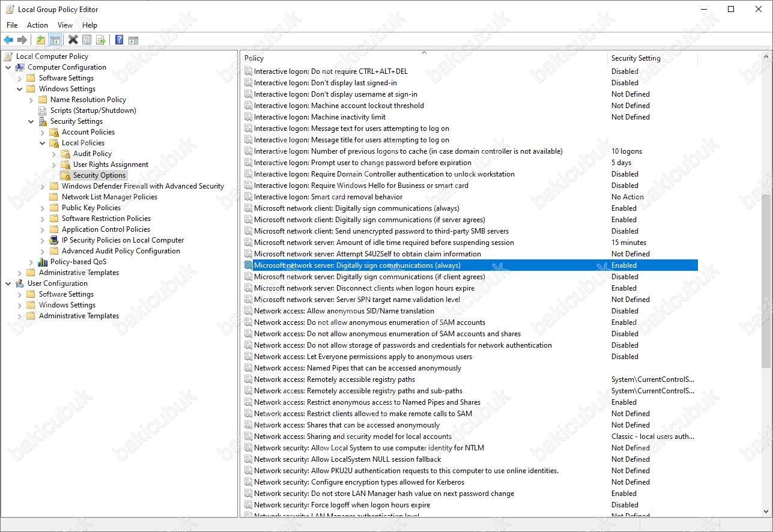This screenshot has height=532, width=773.
Task: Click the Delete X toolbar icon
Action: pyautogui.click(x=73, y=40)
